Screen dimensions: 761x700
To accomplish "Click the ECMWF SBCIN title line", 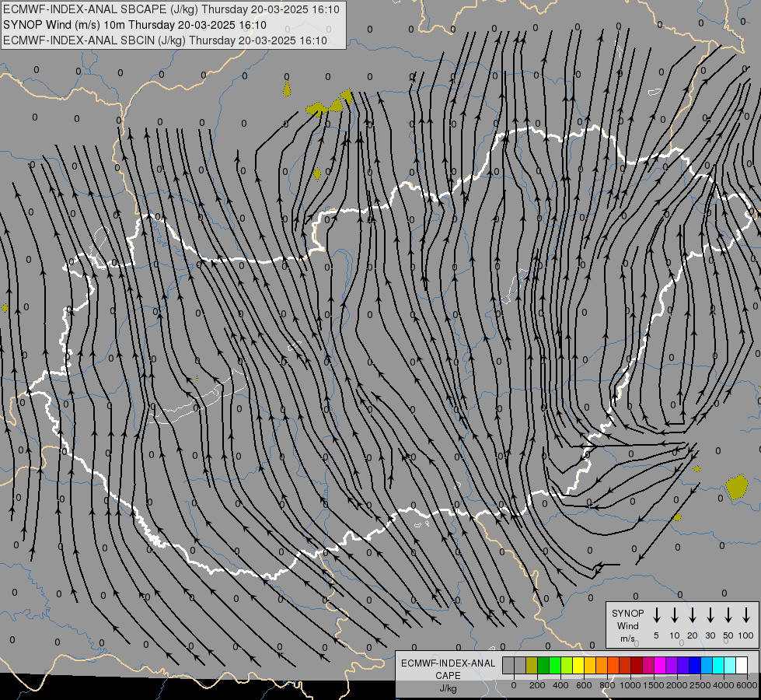I will [x=165, y=40].
